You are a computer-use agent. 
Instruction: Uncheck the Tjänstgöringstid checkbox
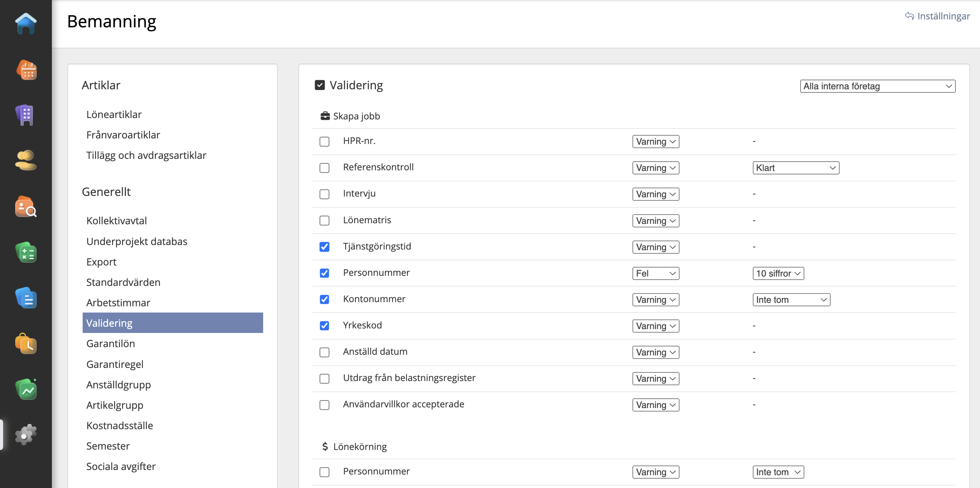coord(324,247)
